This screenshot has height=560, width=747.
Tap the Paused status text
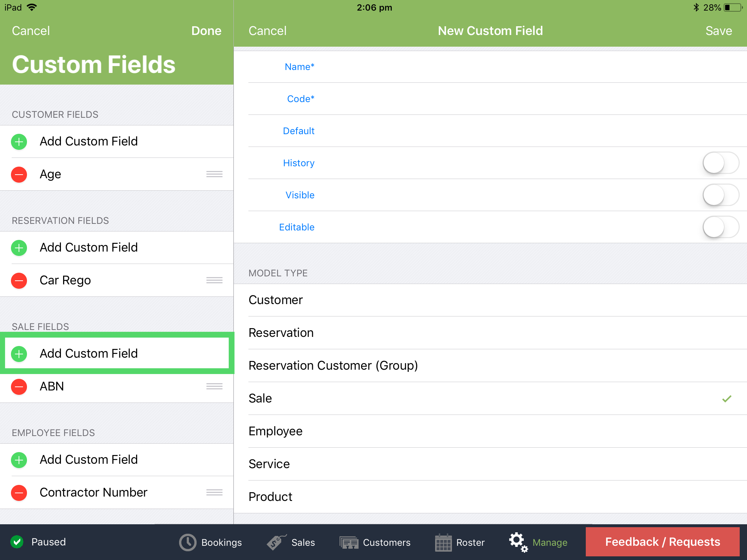(x=49, y=542)
